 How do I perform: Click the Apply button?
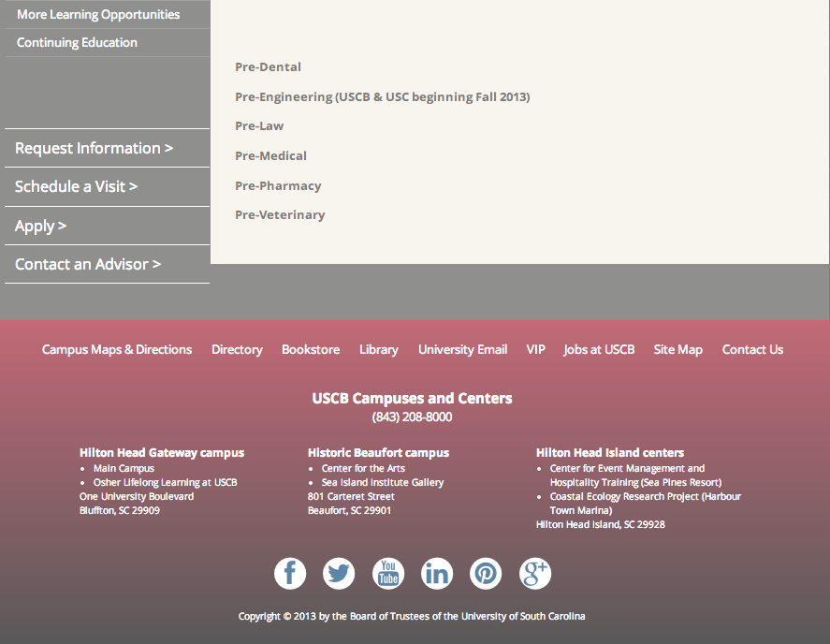tap(108, 226)
